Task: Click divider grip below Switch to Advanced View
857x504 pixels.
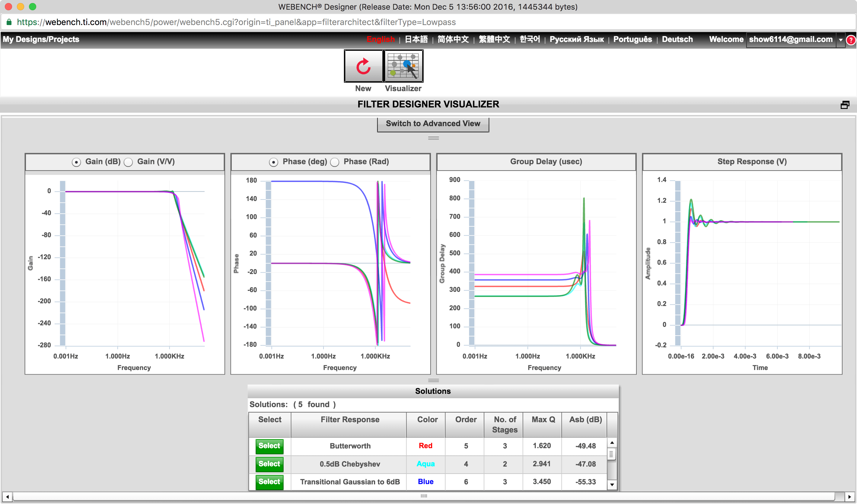Action: point(433,138)
